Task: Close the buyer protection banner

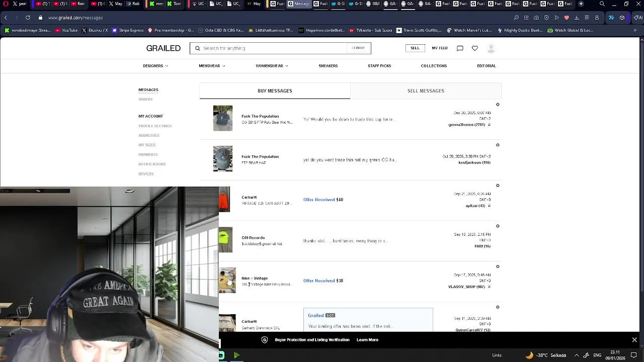Action: pyautogui.click(x=634, y=340)
